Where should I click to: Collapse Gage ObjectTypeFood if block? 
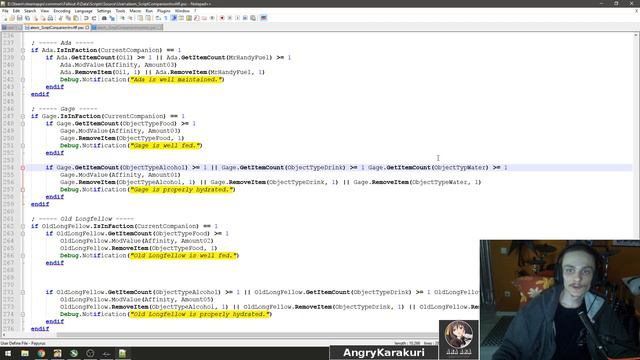tap(23, 124)
